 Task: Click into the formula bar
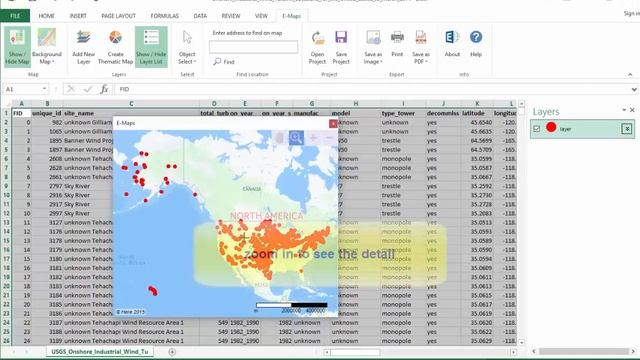[371, 89]
